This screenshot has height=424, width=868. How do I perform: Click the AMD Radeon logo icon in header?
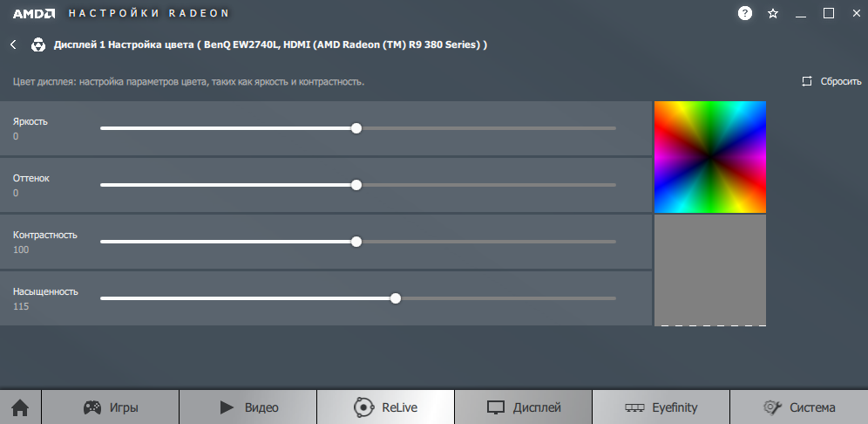pyautogui.click(x=38, y=44)
